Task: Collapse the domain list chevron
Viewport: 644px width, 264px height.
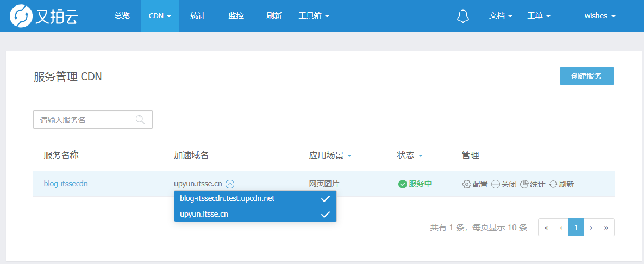Action: 230,184
